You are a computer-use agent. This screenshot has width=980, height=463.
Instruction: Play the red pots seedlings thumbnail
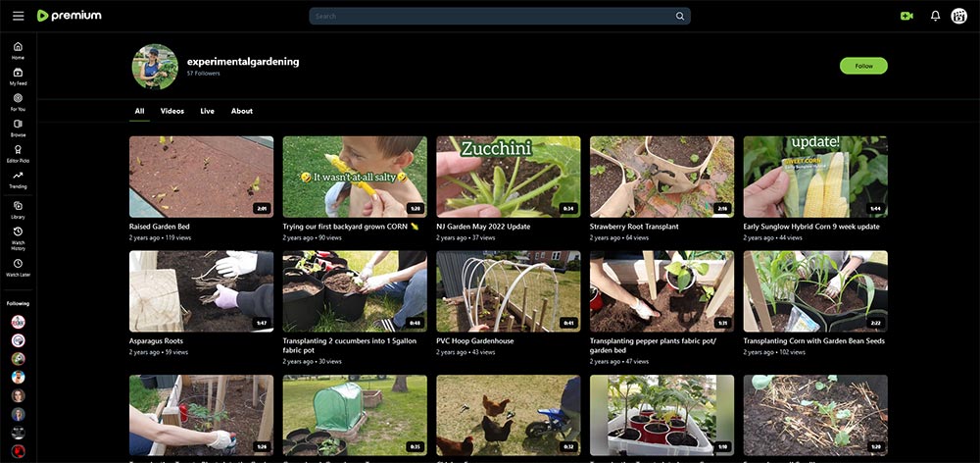pyautogui.click(x=661, y=415)
